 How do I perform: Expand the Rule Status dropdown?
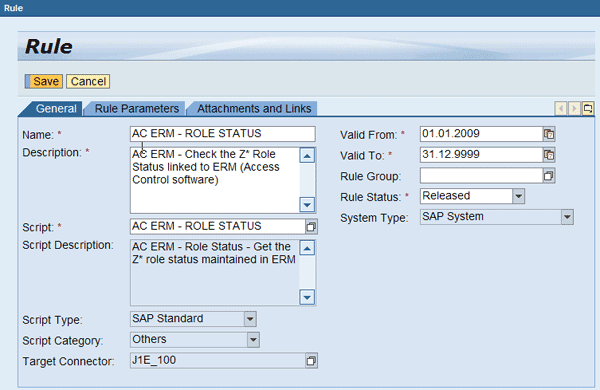518,196
